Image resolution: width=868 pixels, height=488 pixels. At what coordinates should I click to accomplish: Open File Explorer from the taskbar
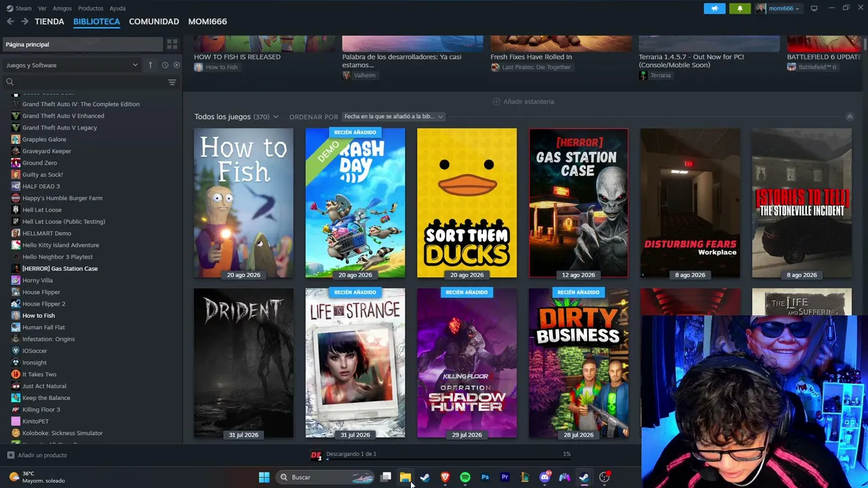pos(406,477)
